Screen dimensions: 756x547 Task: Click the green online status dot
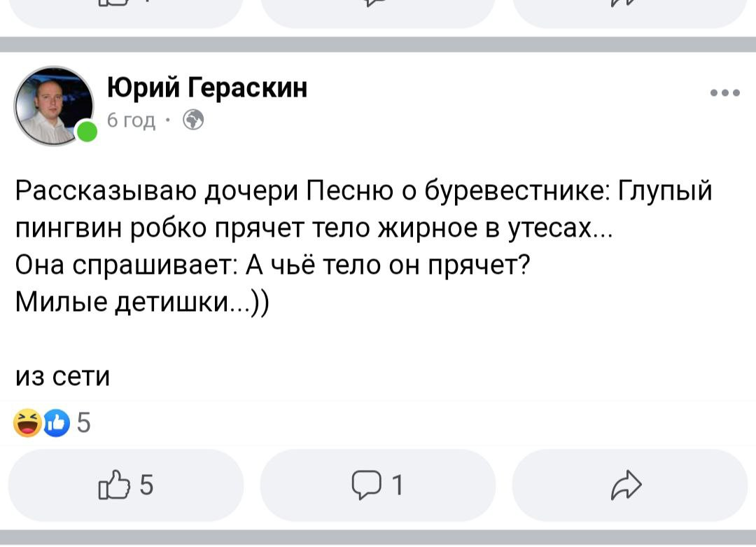[x=87, y=132]
